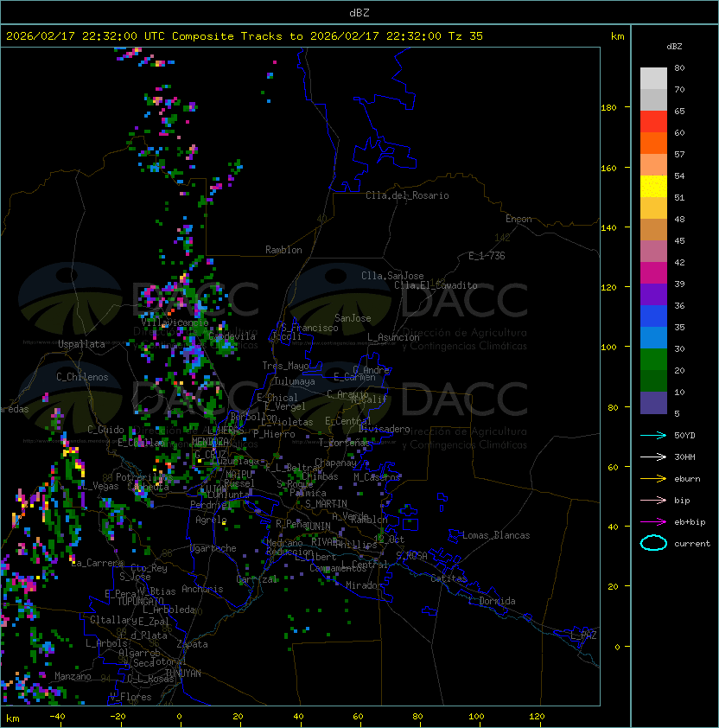Click the cyan 'current' ellipse in legend
Viewport: 719px width, 728px height.
click(653, 543)
